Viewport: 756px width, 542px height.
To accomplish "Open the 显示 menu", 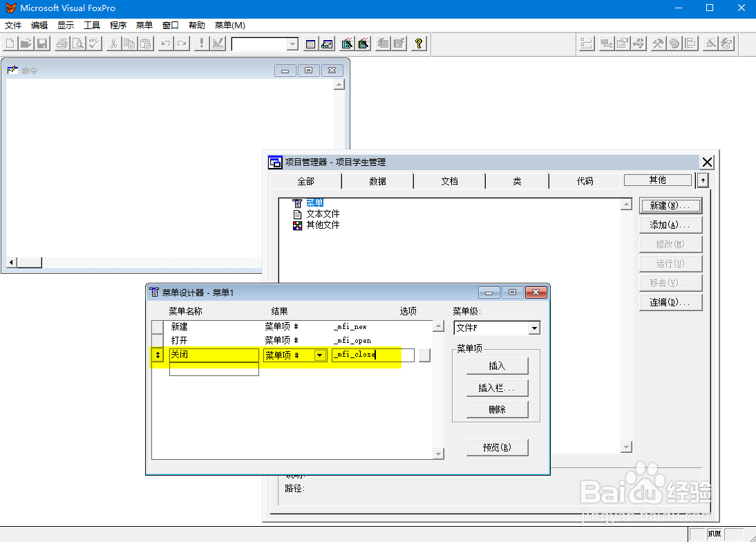I will [x=66, y=25].
